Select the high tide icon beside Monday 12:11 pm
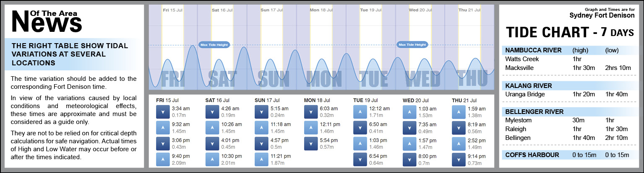This screenshot has height=173, width=644. 310,127
